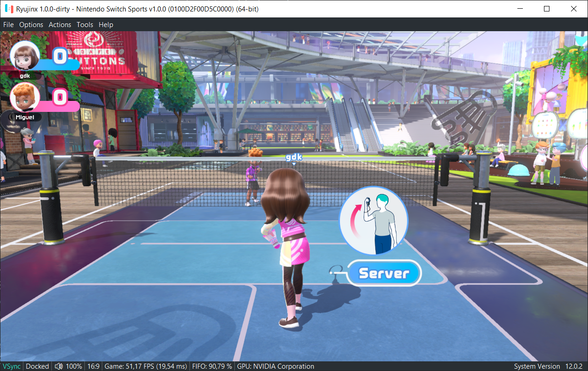
Task: Click the Miguel player avatar portrait
Action: coord(25,97)
